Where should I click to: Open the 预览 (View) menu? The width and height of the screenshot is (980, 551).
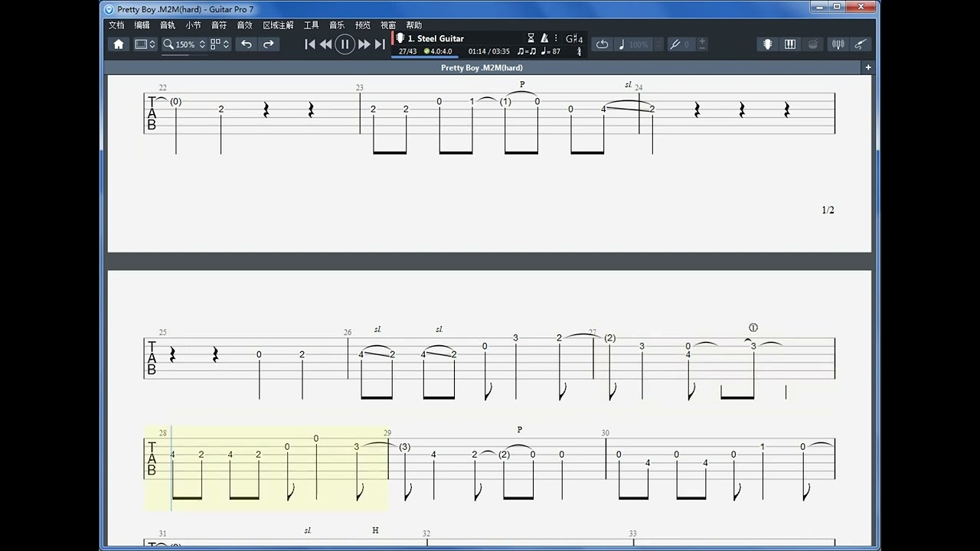362,25
